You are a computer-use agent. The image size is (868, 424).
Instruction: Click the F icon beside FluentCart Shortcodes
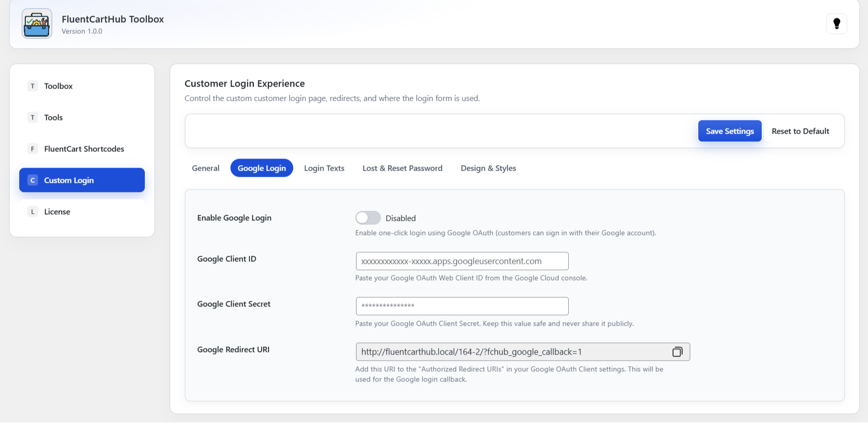33,149
